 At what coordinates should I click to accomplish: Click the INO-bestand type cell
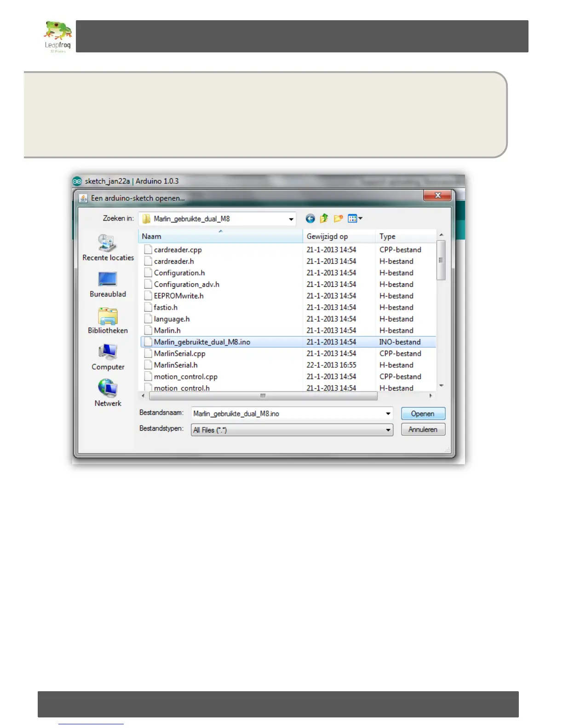coord(400,342)
